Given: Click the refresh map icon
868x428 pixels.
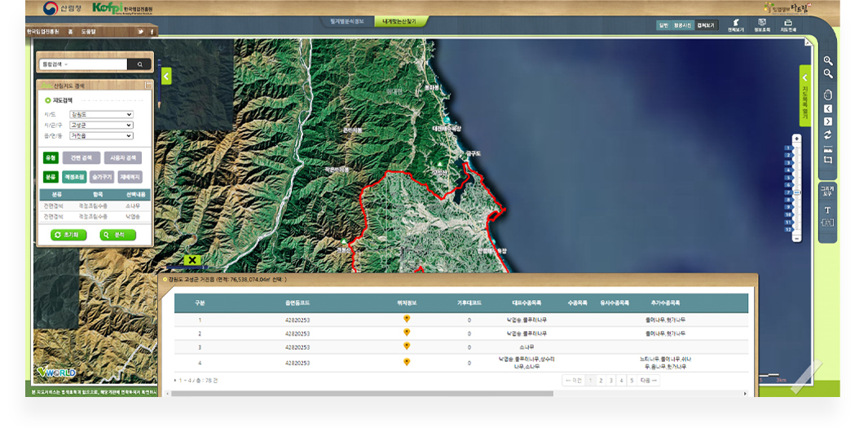Looking at the screenshot, I should (x=828, y=135).
